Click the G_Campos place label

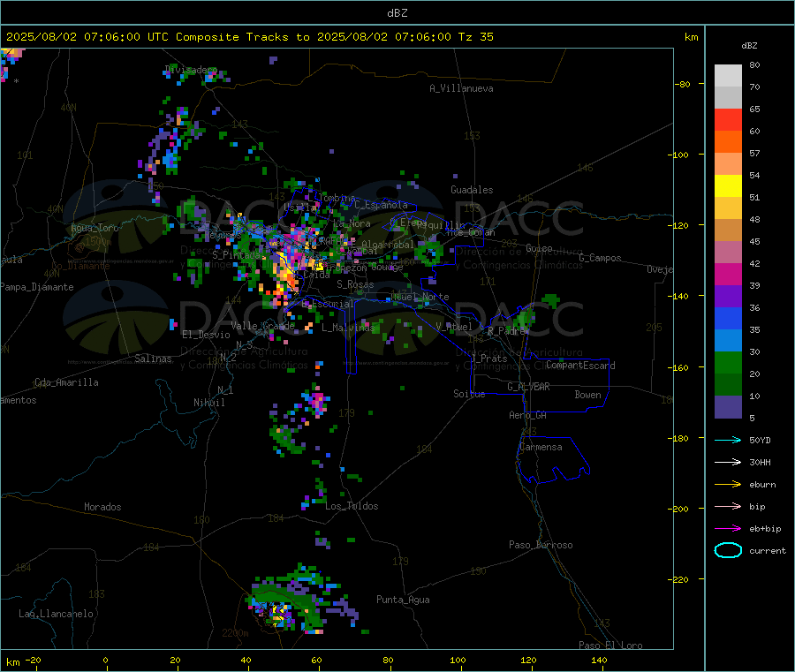click(600, 258)
